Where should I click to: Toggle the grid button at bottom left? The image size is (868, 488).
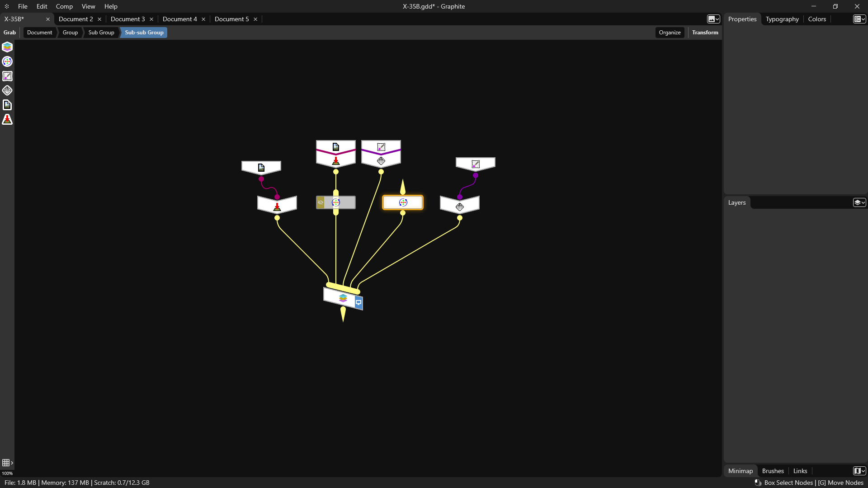coord(6,463)
